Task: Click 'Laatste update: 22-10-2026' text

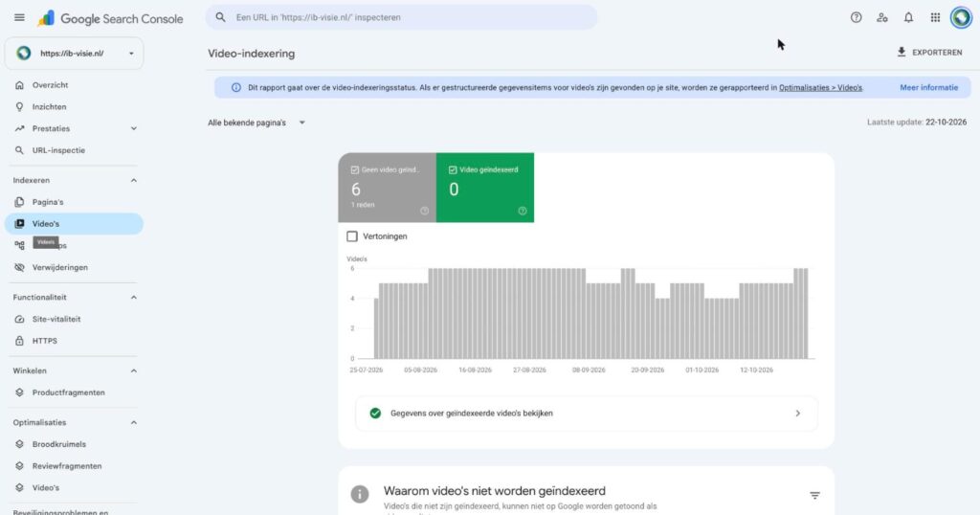Action: point(917,123)
